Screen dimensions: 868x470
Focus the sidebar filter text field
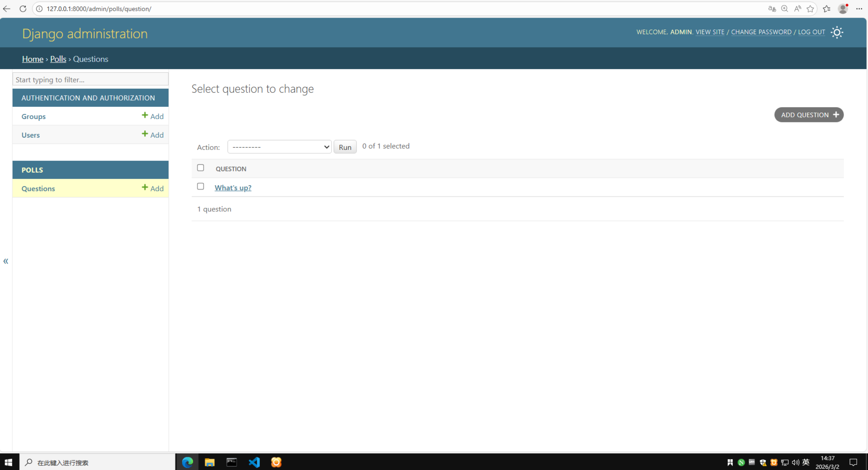pos(90,80)
